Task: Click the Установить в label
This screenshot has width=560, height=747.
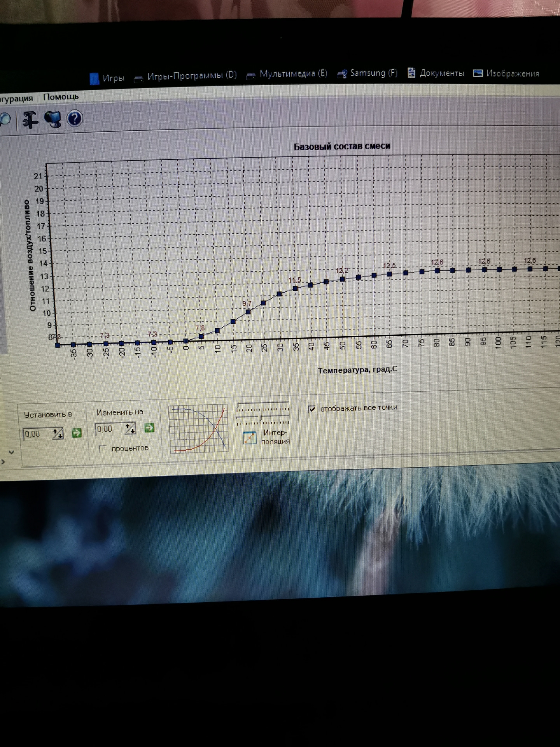Action: coord(48,415)
